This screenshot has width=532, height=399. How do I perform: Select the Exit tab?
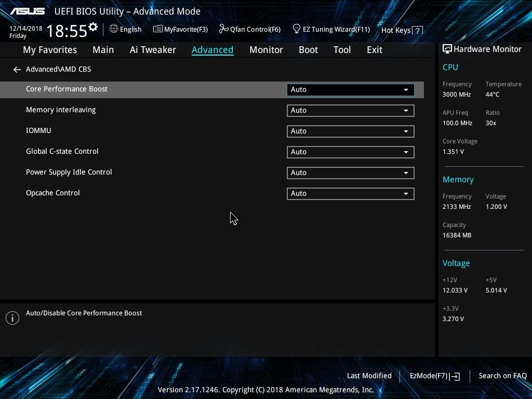(374, 50)
